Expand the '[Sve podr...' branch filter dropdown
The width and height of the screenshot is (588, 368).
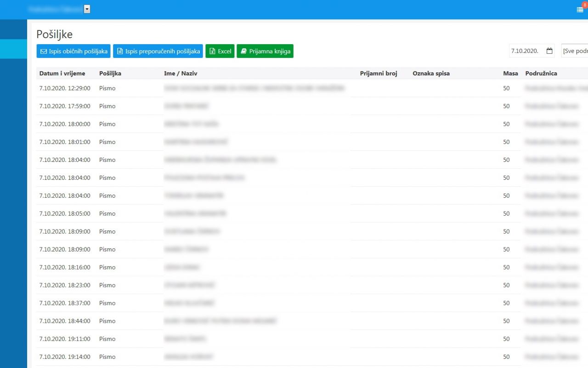tap(575, 51)
